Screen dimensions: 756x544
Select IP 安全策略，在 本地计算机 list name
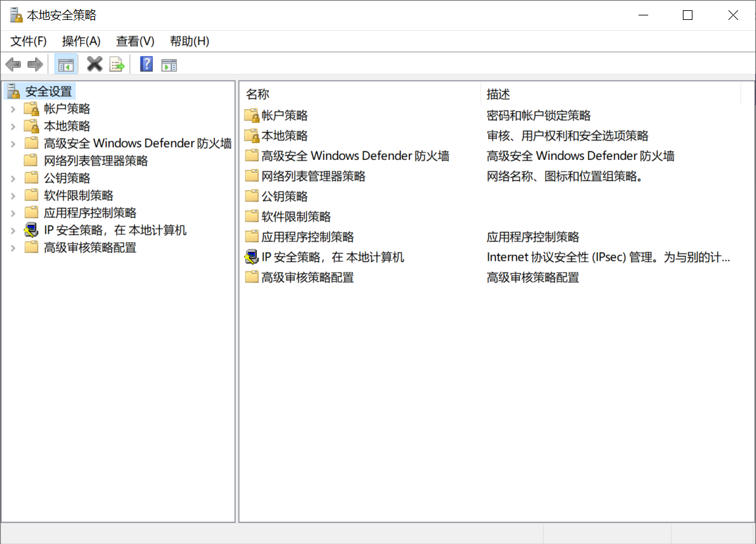[x=332, y=258]
